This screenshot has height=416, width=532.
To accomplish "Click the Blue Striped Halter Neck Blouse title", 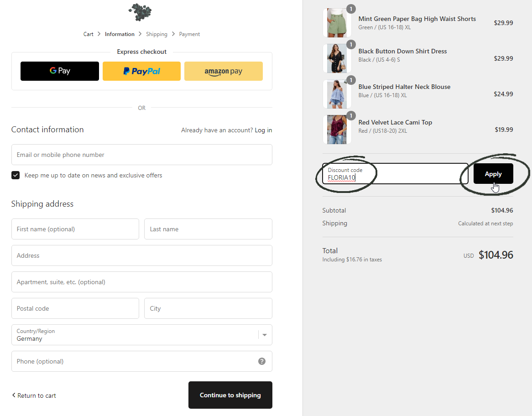I will [x=404, y=87].
